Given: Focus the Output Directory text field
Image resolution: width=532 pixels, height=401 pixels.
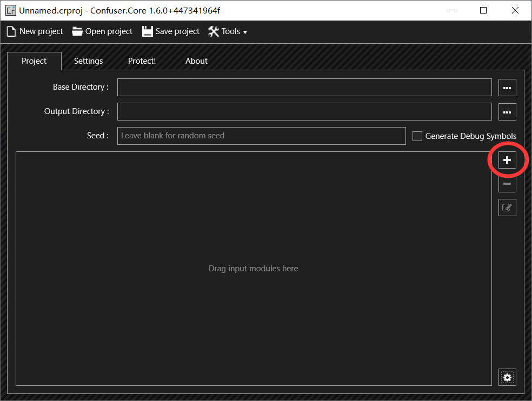Looking at the screenshot, I should coord(304,112).
